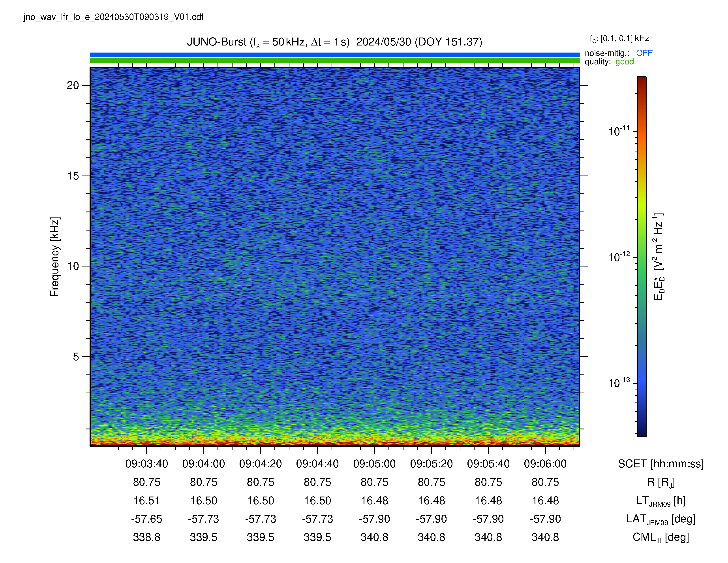728x563 pixels.
Task: Click the blue noise-mitigation status bar
Action: click(x=335, y=55)
